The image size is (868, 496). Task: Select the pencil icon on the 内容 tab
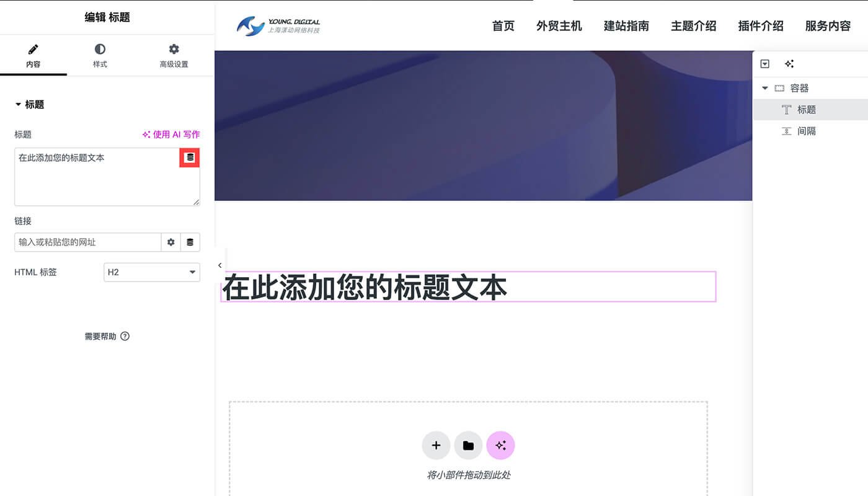click(x=33, y=48)
